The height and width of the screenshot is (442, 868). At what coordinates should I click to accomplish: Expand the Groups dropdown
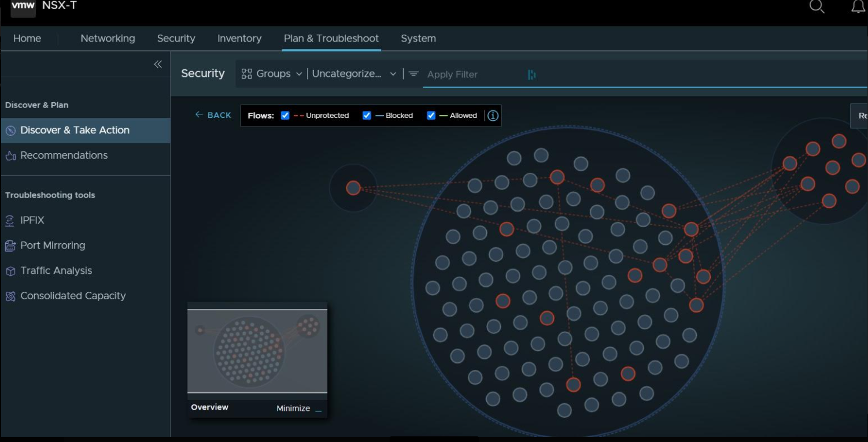(x=272, y=74)
